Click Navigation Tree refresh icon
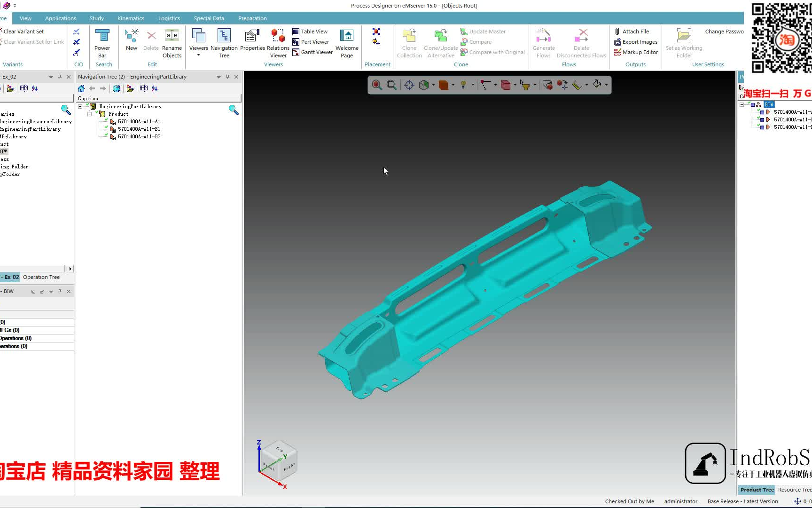 pyautogui.click(x=117, y=88)
